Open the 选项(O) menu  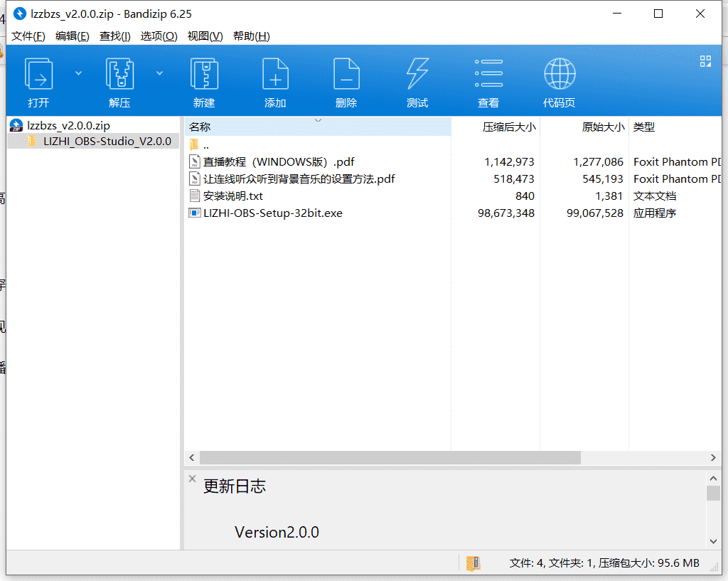(x=159, y=36)
